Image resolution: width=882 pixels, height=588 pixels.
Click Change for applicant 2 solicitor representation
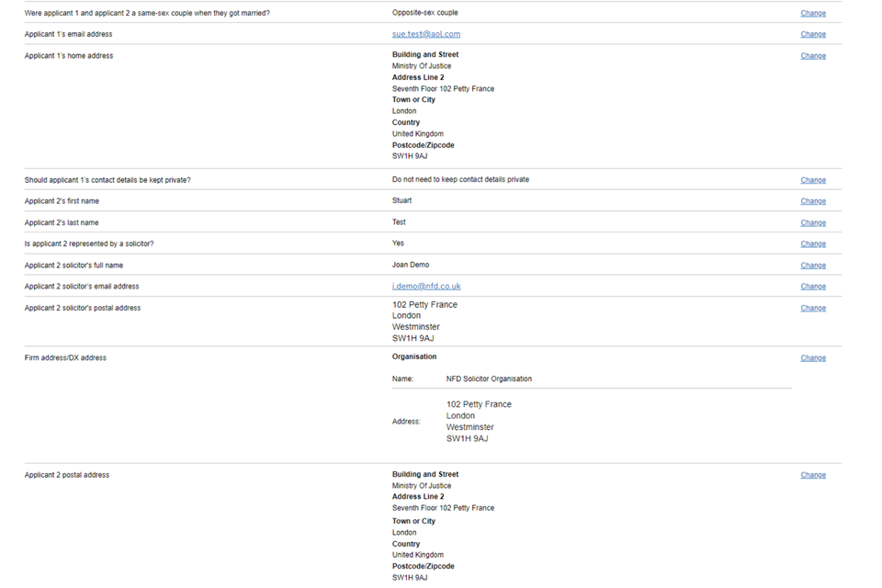click(812, 243)
